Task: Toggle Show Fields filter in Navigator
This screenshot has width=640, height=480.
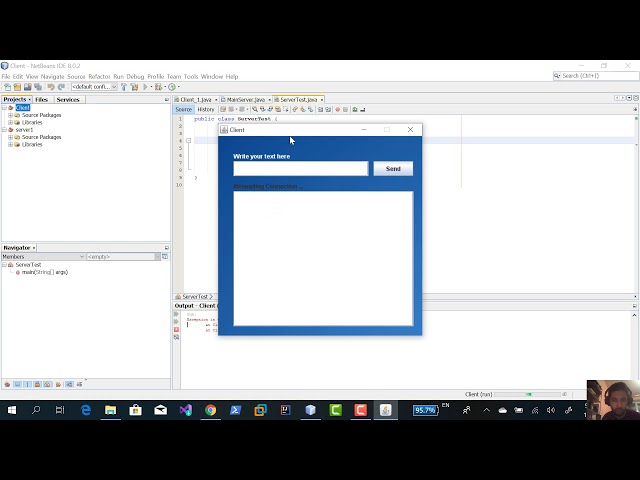Action: [17, 384]
